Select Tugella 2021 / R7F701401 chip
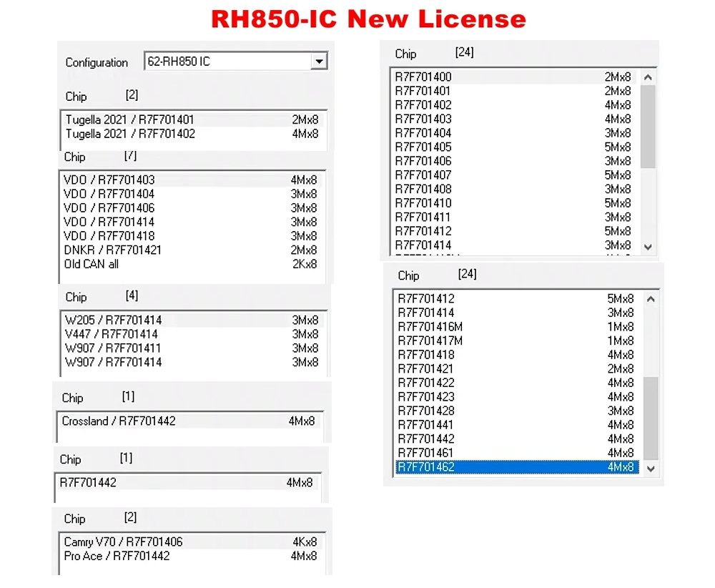Image resolution: width=715 pixels, height=588 pixels. [129, 120]
